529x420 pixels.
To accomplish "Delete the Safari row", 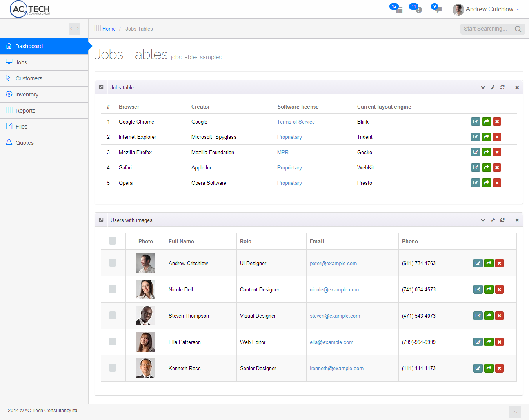I will 497,167.
